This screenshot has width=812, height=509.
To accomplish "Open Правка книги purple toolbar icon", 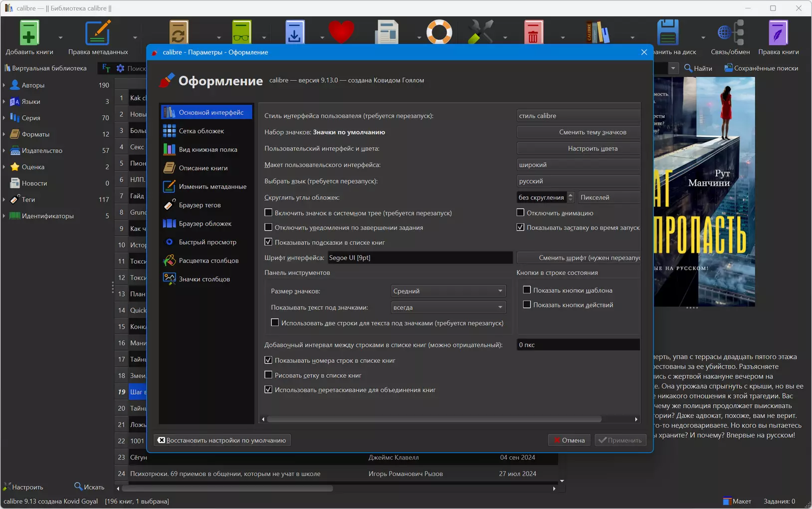I will pyautogui.click(x=778, y=38).
